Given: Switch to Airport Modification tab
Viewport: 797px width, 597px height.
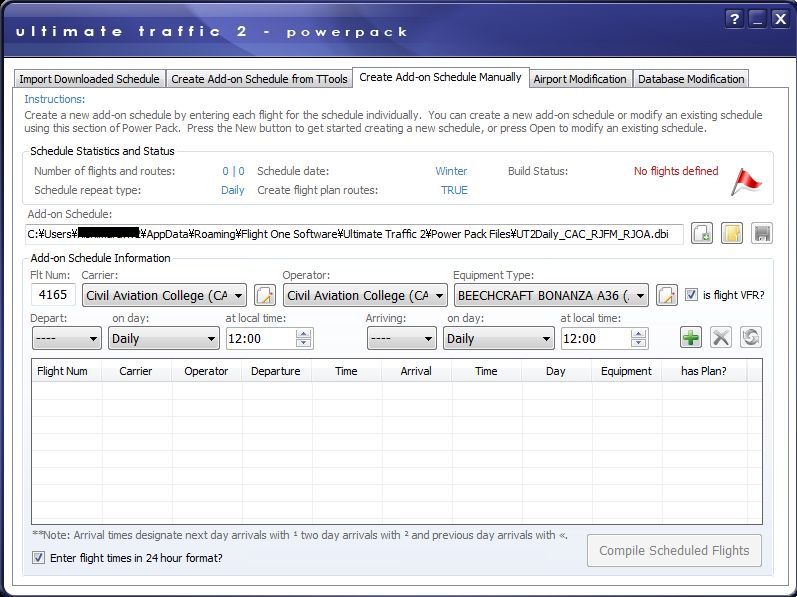Looking at the screenshot, I should tap(580, 79).
